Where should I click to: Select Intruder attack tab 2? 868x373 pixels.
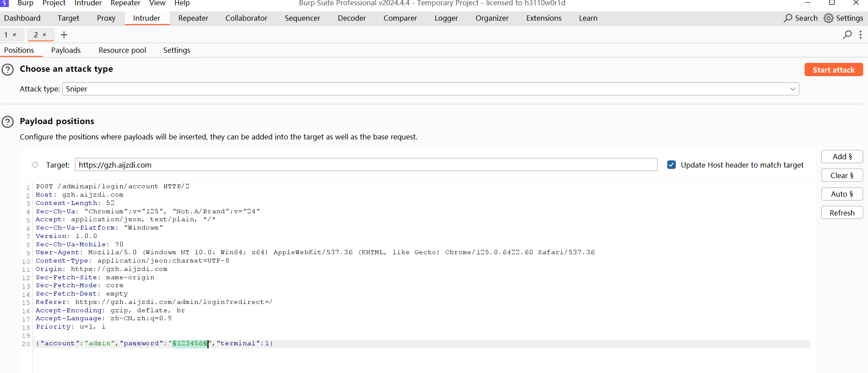pyautogui.click(x=36, y=35)
